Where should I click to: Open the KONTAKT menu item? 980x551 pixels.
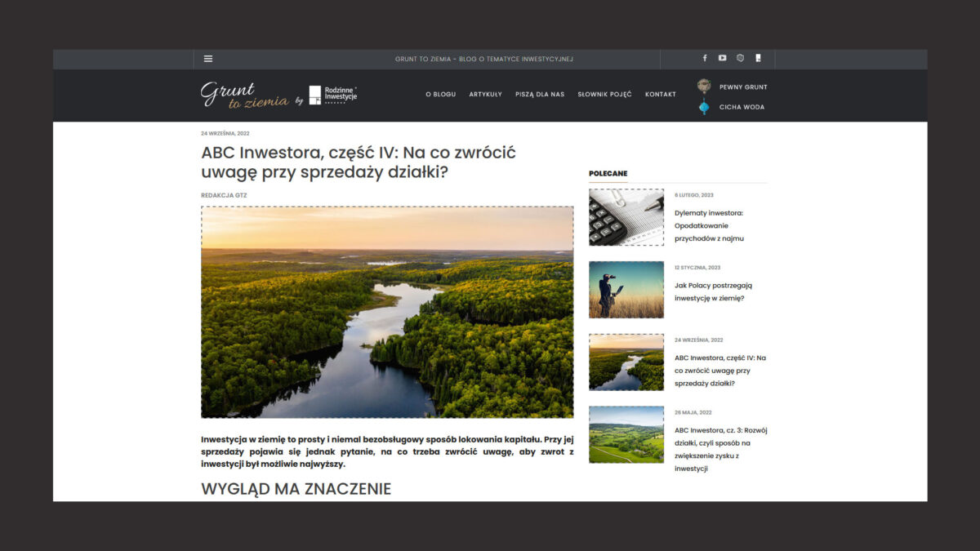coord(660,94)
